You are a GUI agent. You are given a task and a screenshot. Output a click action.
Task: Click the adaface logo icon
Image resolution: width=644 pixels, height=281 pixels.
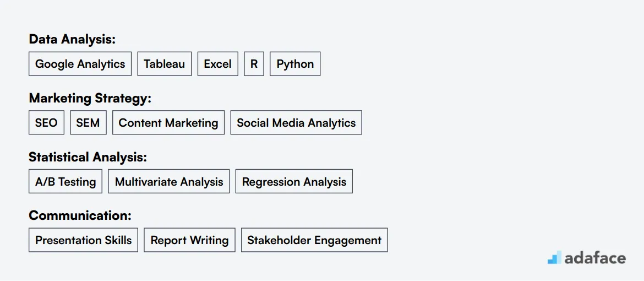554,257
